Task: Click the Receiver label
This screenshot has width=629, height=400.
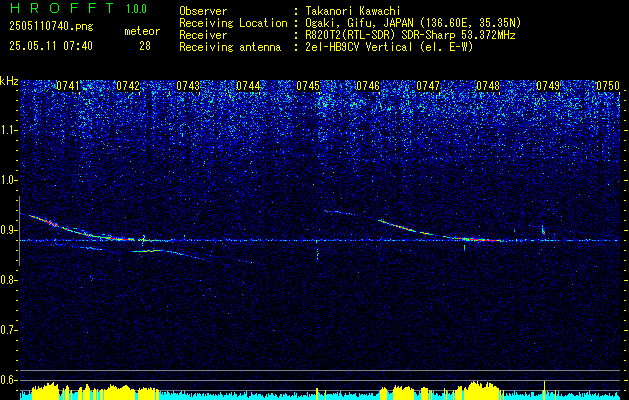Action: click(203, 35)
